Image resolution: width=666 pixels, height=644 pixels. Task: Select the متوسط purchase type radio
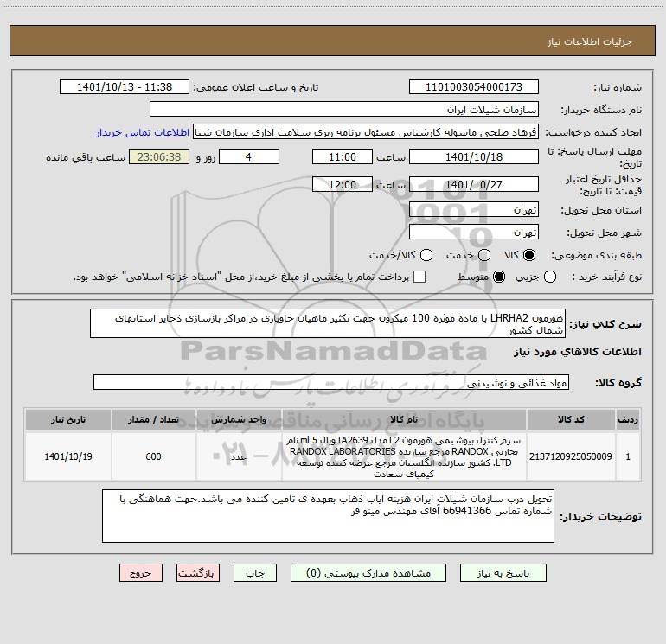coord(499,277)
